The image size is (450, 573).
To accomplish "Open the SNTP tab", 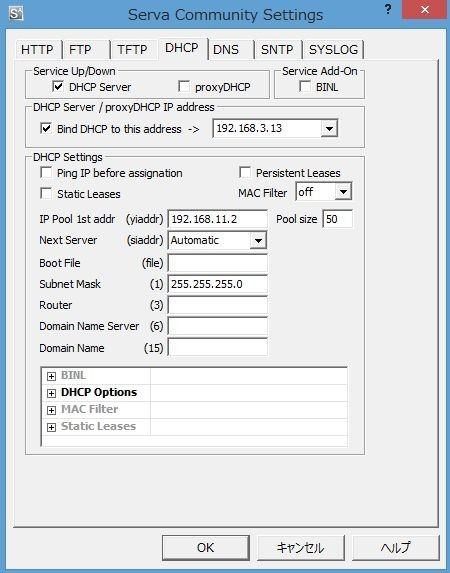I will (x=277, y=49).
